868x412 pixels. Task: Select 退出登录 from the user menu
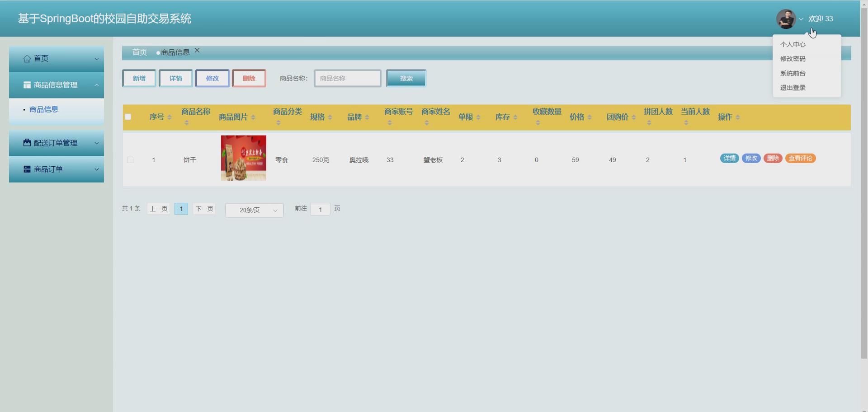tap(792, 88)
